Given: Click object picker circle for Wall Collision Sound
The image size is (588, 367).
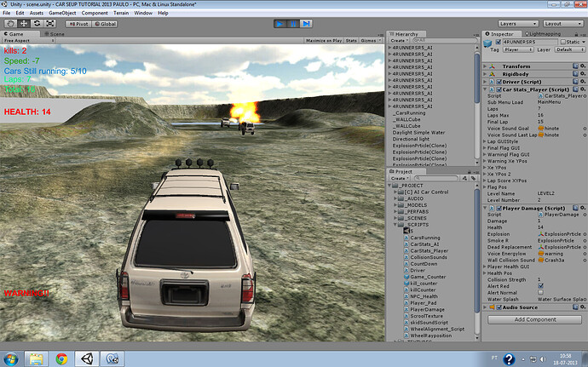Looking at the screenshot, I should 585,261.
